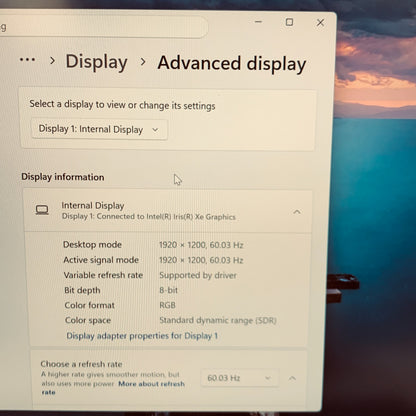Viewport: 416px width, 416px height.
Task: Go back to Display settings breadcrumb
Action: 97,62
